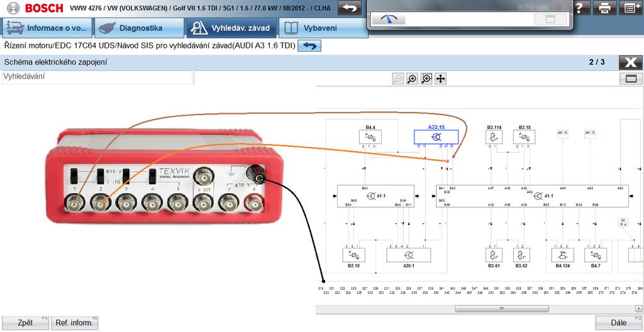Click the scrollbar right arrow under the diagram

640,308
